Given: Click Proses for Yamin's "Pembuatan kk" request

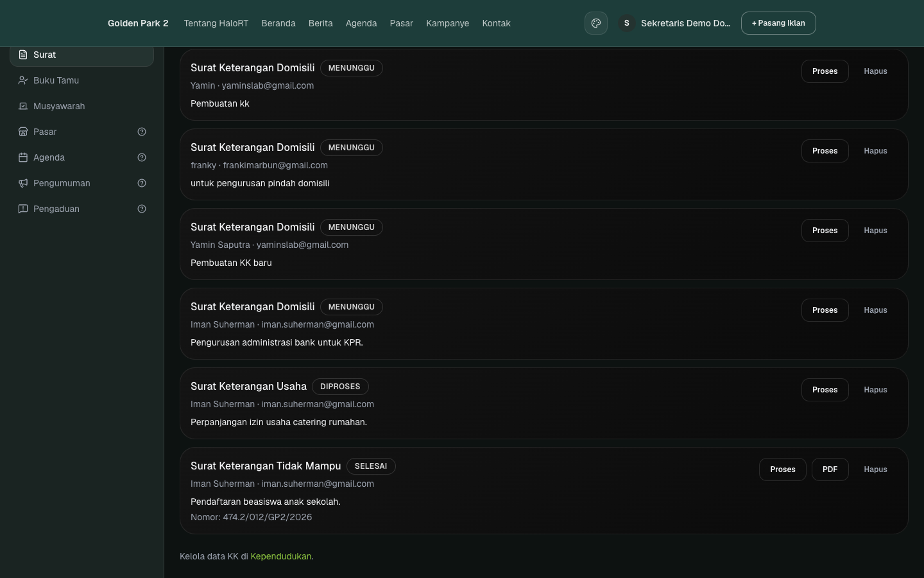Looking at the screenshot, I should 825,71.
